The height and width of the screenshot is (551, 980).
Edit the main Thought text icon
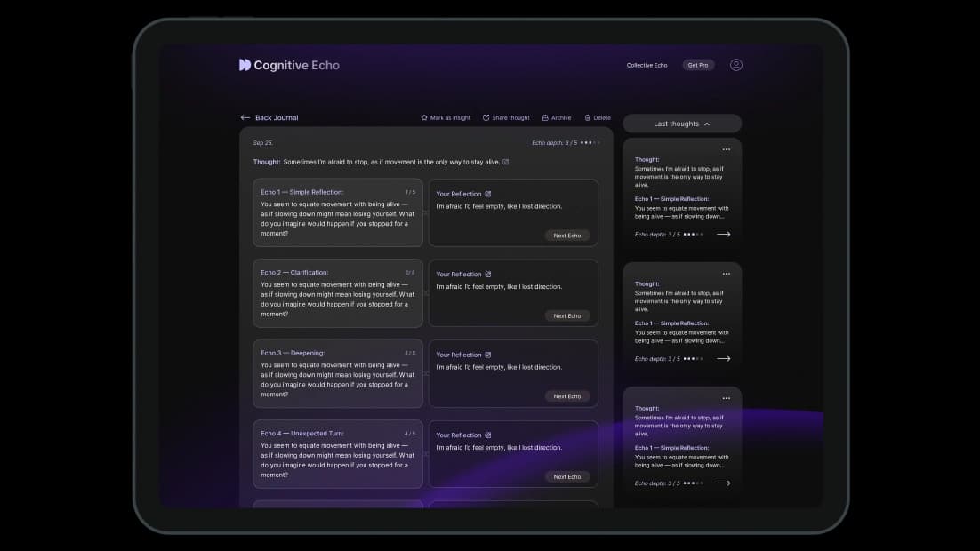pyautogui.click(x=506, y=162)
